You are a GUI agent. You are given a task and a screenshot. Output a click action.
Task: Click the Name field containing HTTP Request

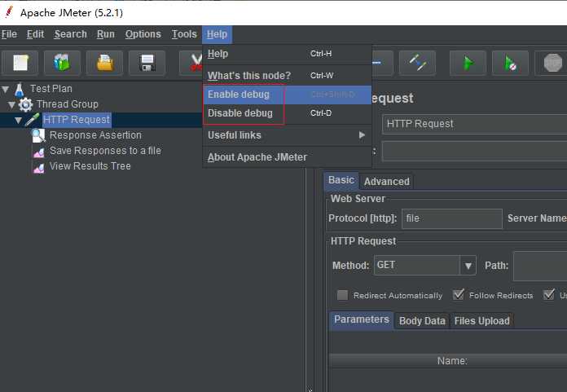click(474, 124)
